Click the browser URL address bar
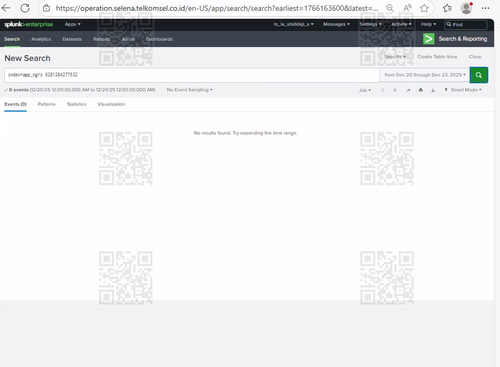The image size is (500, 367). point(217,8)
